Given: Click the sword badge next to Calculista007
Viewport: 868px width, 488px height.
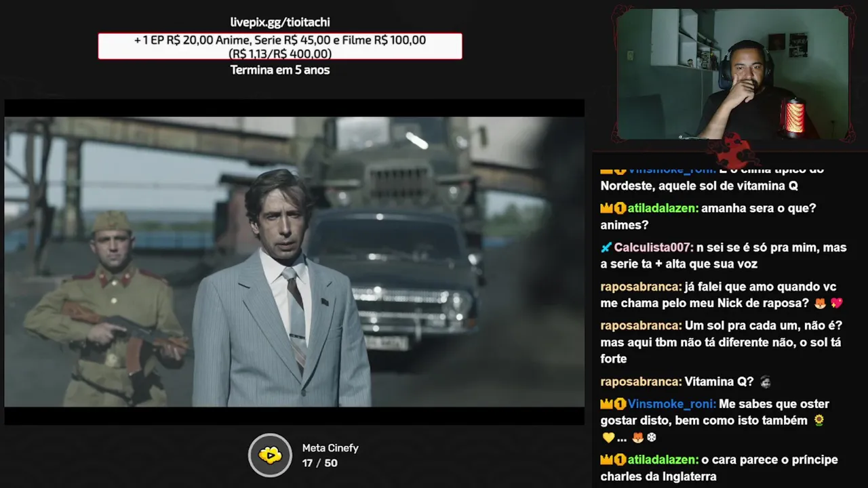Looking at the screenshot, I should (606, 247).
